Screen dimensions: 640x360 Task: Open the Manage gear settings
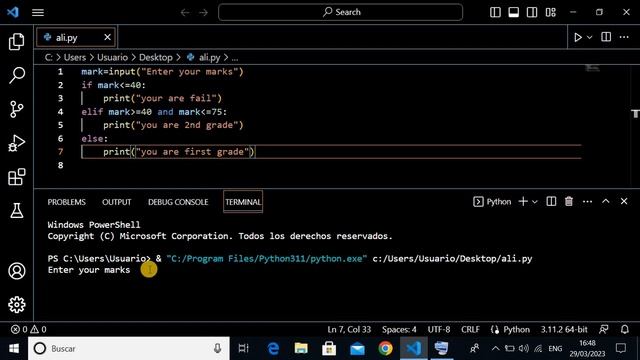[x=16, y=304]
